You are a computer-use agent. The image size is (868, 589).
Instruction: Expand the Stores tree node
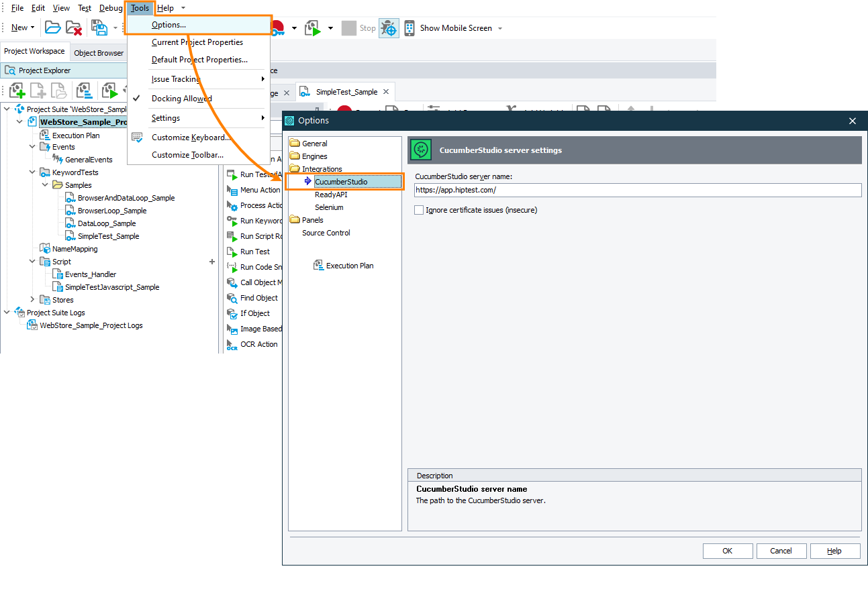32,300
